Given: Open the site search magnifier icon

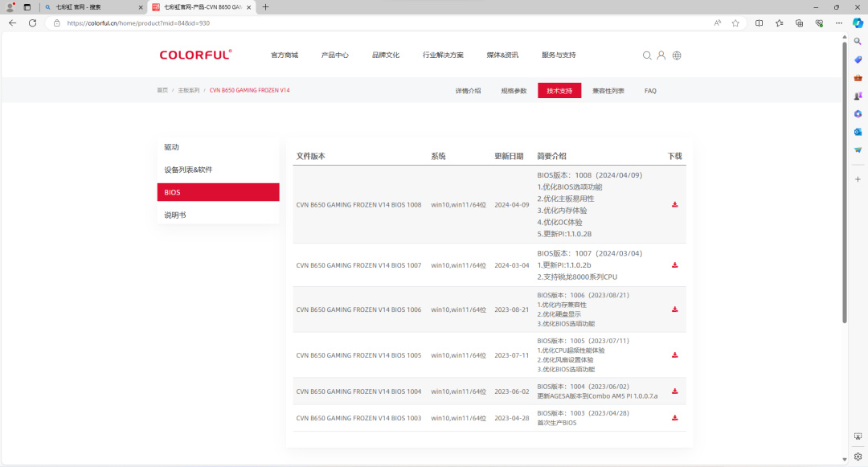Looking at the screenshot, I should click(x=646, y=55).
